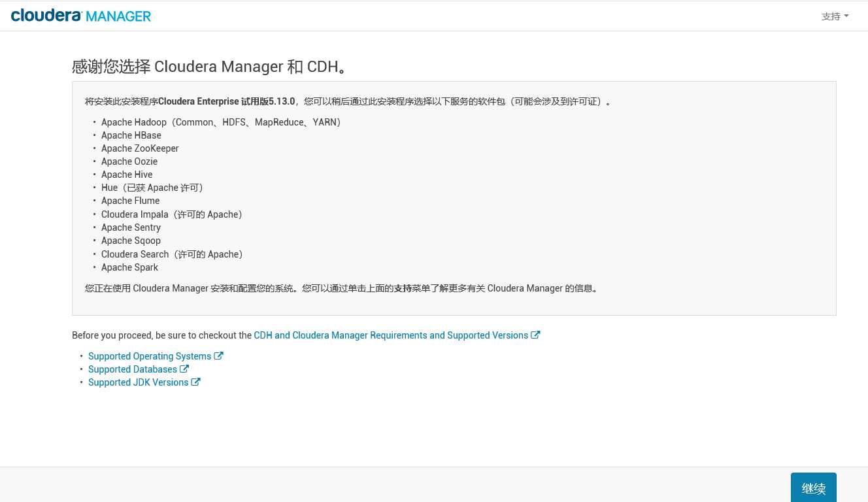868x502 pixels.
Task: Select the Apache Sentry list entry
Action: point(131,227)
